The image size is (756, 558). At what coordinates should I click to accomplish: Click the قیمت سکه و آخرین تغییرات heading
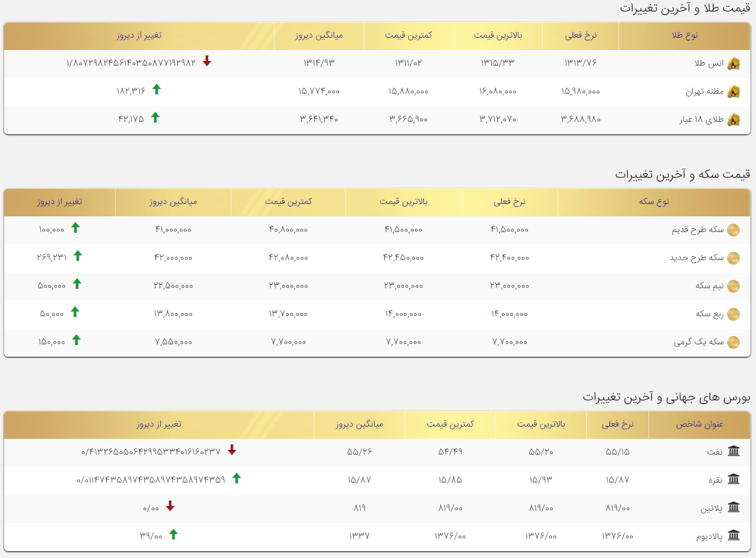pos(682,174)
